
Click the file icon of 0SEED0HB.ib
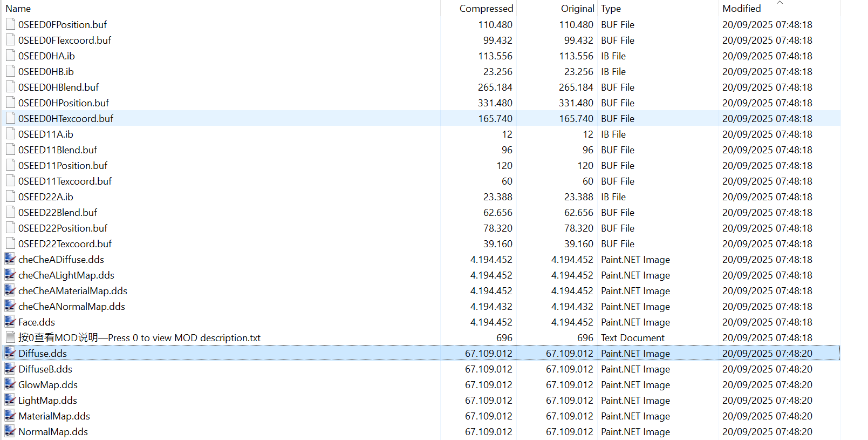pos(10,71)
